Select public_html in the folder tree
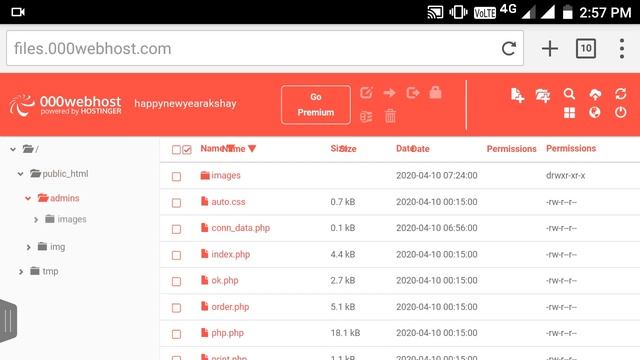The image size is (640, 360). [65, 173]
